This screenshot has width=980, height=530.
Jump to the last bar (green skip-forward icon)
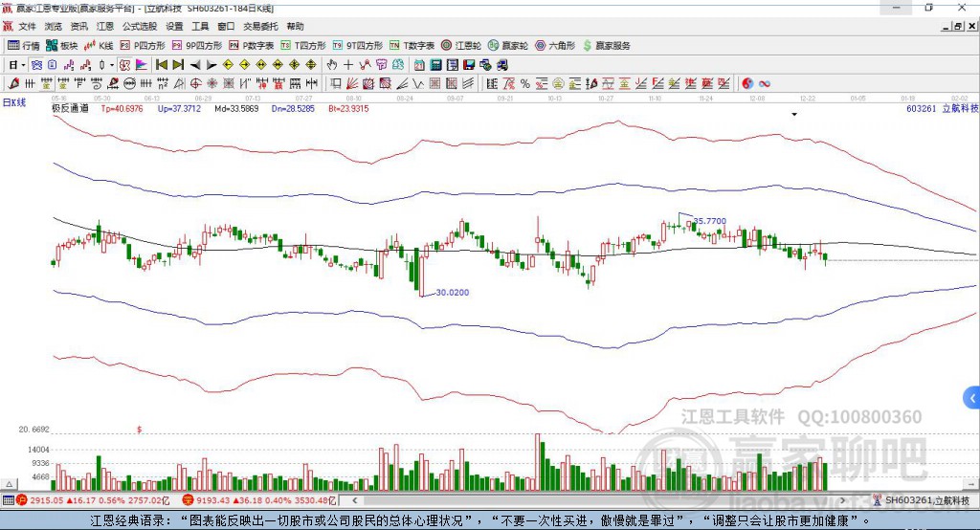(178, 64)
